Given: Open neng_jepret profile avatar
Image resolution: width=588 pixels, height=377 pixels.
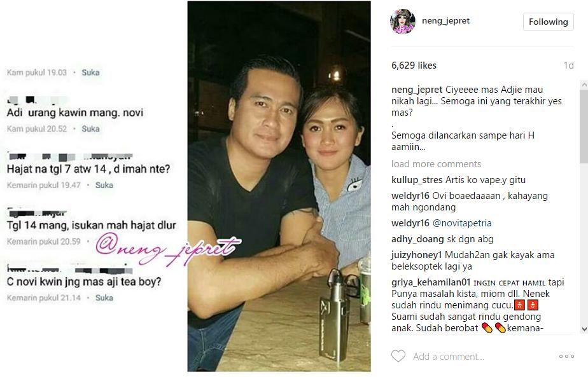Looking at the screenshot, I should pos(403,22).
